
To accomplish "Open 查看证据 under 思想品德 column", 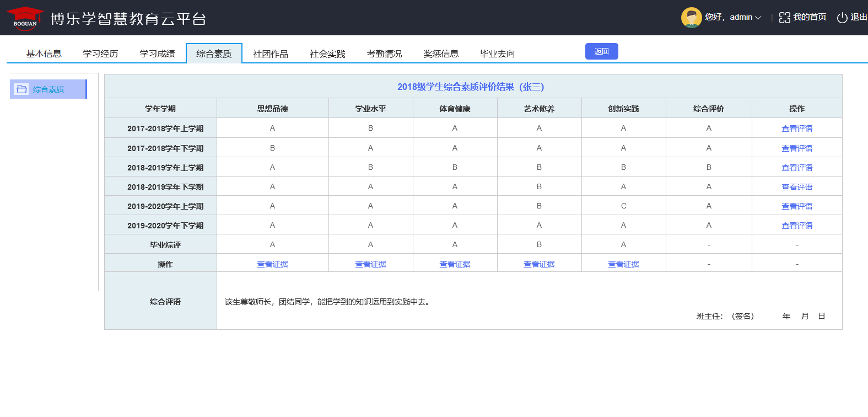I will [x=272, y=264].
